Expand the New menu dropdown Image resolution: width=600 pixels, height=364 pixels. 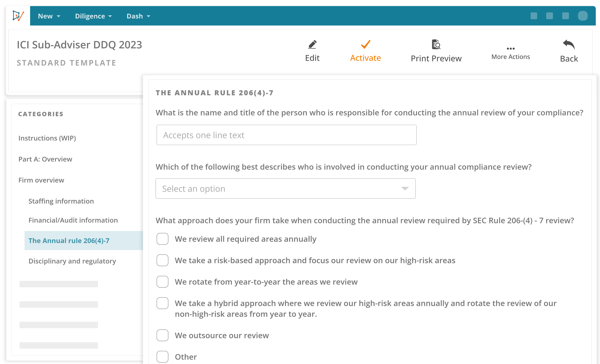point(49,16)
